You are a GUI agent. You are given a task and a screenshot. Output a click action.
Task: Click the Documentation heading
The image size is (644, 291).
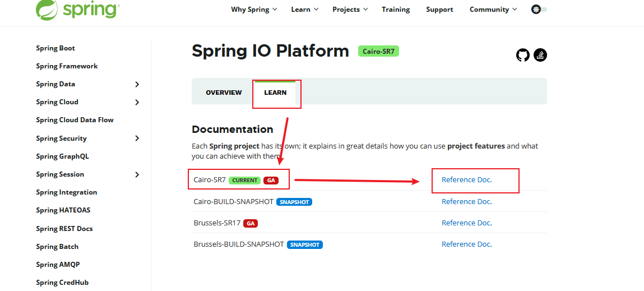[233, 130]
